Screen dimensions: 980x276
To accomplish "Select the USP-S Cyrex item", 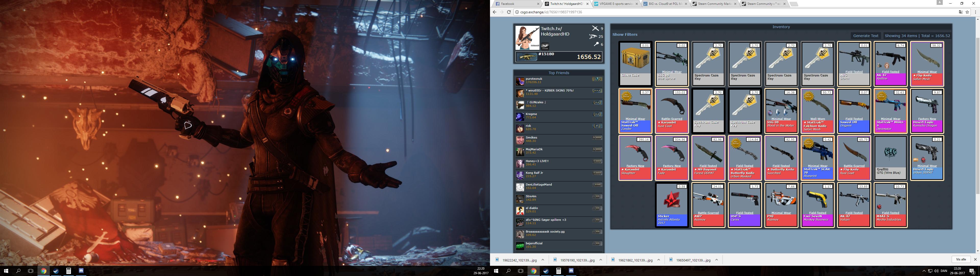I will point(744,205).
